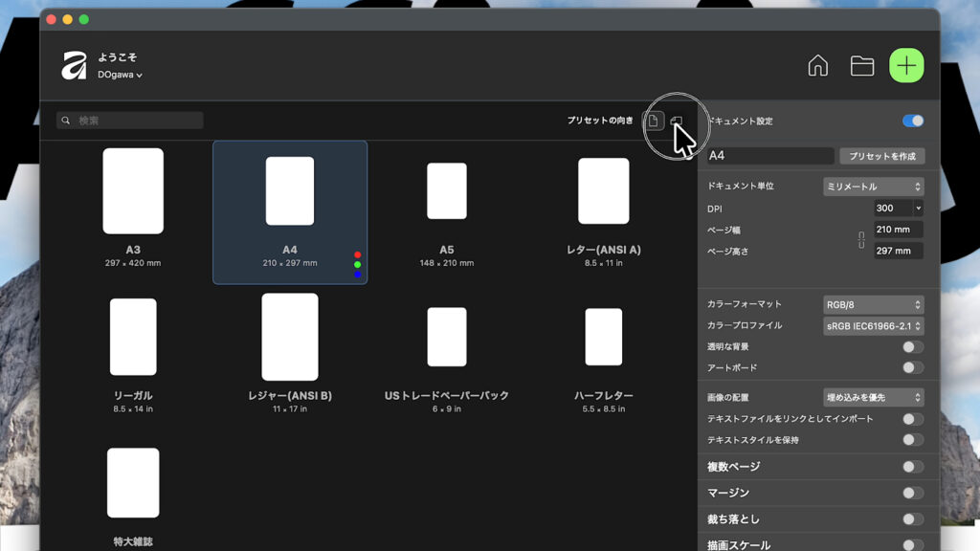This screenshot has height=551, width=980.
Task: Enable the 透明な背景 toggle
Action: [913, 347]
